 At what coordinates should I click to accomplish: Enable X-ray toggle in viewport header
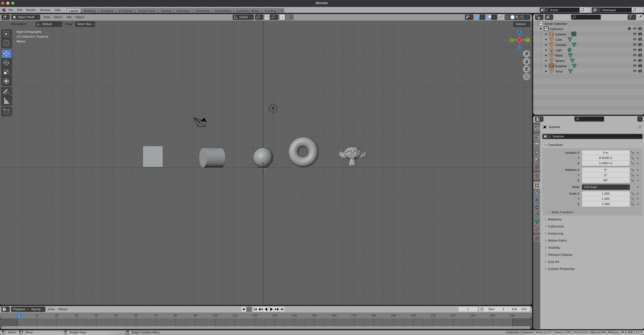(501, 17)
